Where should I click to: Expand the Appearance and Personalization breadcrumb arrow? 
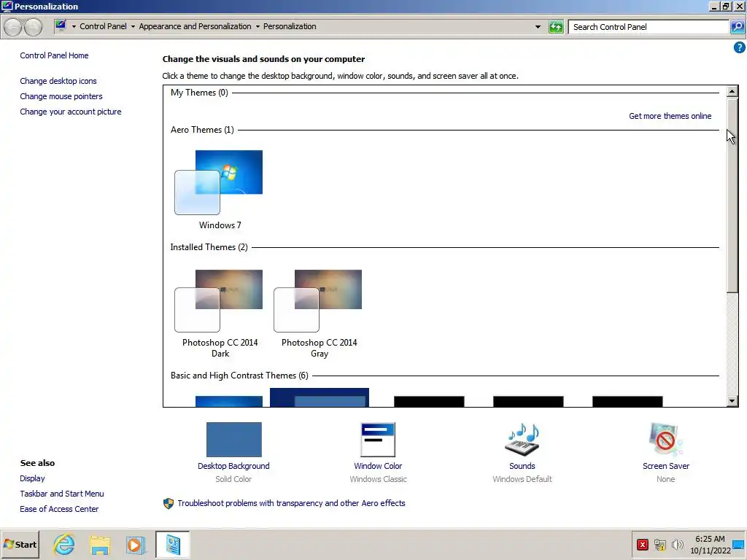(x=258, y=27)
